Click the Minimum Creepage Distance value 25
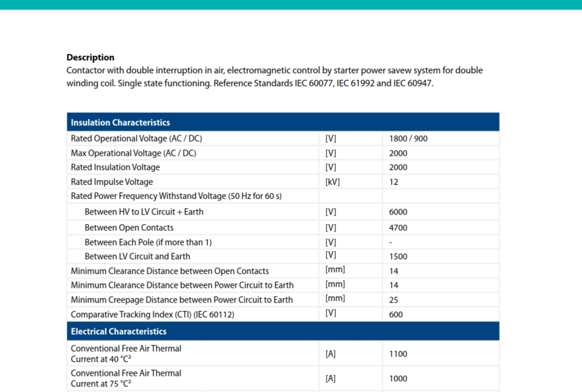The width and height of the screenshot is (582, 392). [393, 300]
